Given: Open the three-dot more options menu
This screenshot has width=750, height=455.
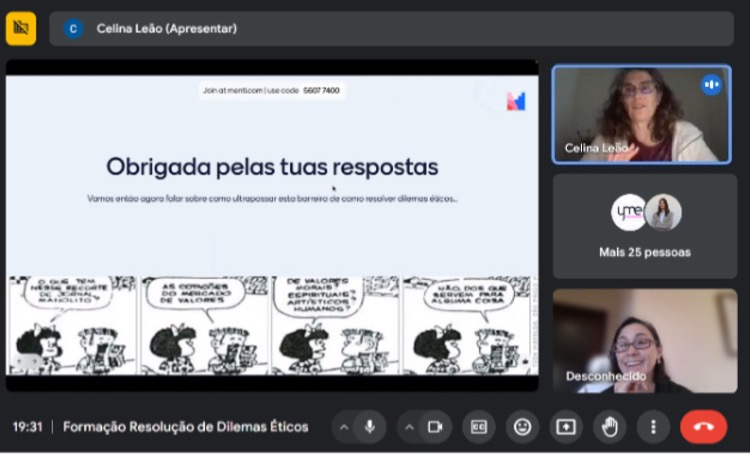Looking at the screenshot, I should [653, 426].
